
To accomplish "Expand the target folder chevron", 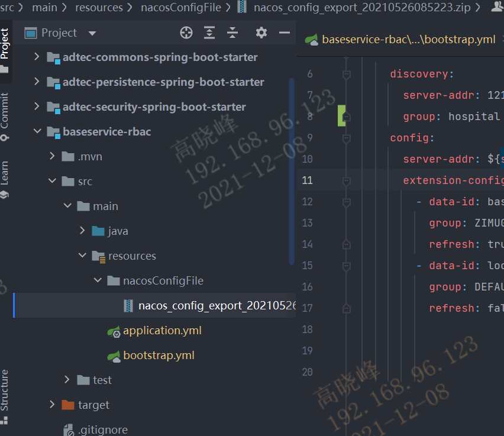I will click(52, 405).
